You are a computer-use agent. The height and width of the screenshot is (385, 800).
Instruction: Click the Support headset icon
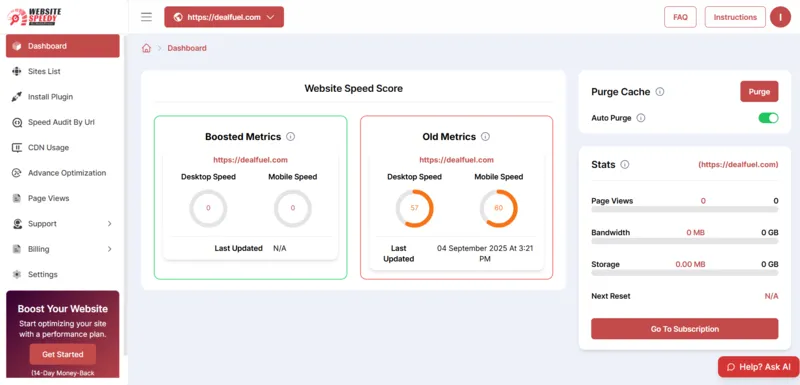[x=17, y=224]
